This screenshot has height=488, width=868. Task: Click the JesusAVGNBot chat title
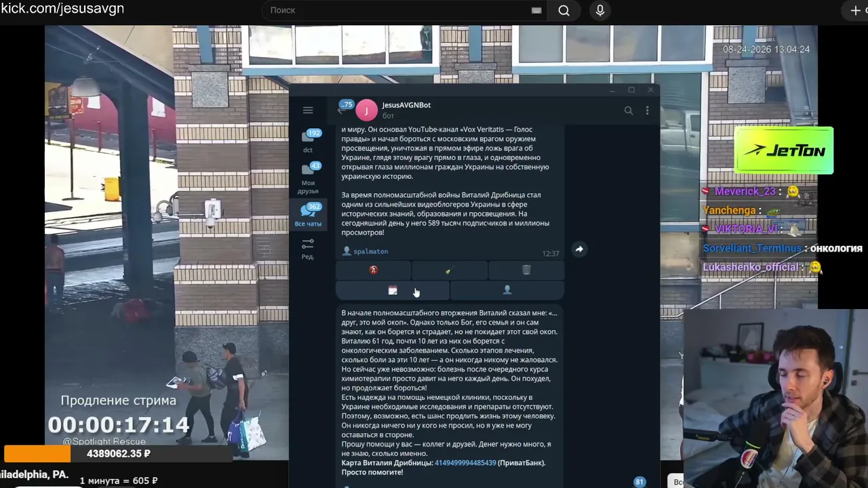pyautogui.click(x=406, y=105)
